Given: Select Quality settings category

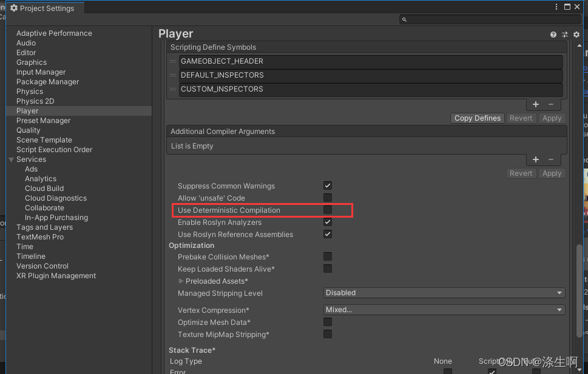Looking at the screenshot, I should pos(28,130).
